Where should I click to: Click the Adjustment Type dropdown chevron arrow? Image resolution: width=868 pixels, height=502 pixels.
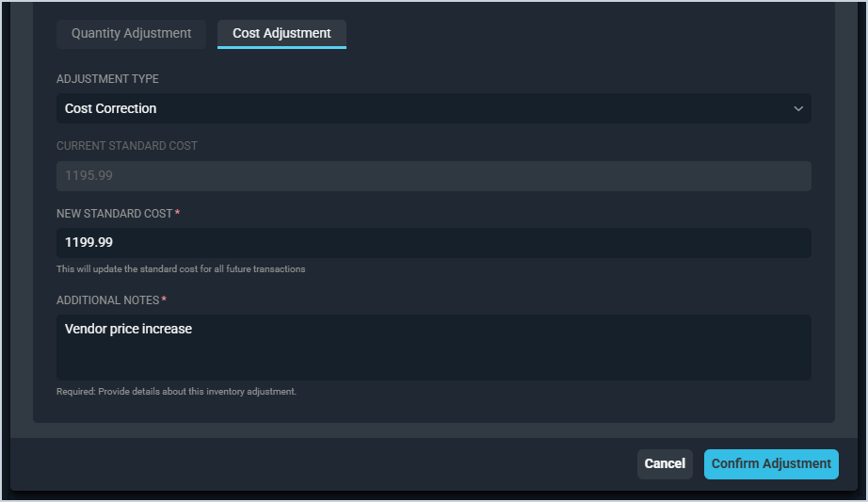(798, 108)
